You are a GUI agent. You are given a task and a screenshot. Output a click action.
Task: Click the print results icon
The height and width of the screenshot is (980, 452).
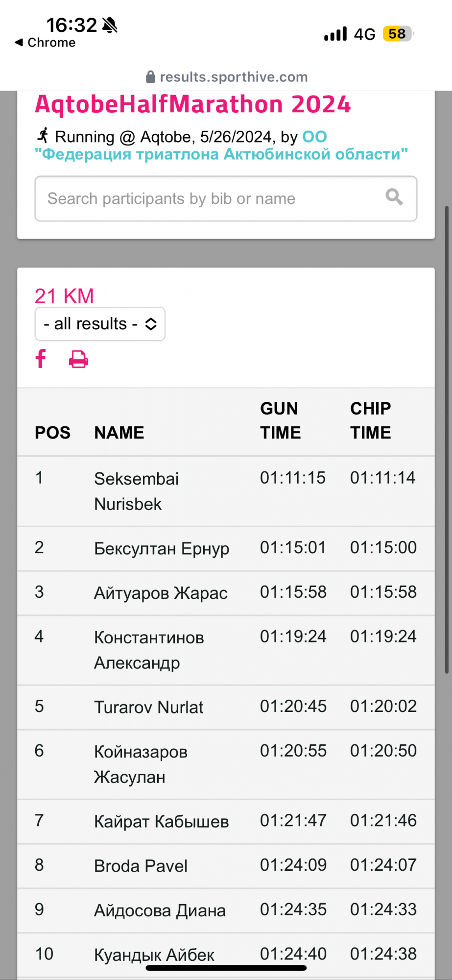click(78, 359)
